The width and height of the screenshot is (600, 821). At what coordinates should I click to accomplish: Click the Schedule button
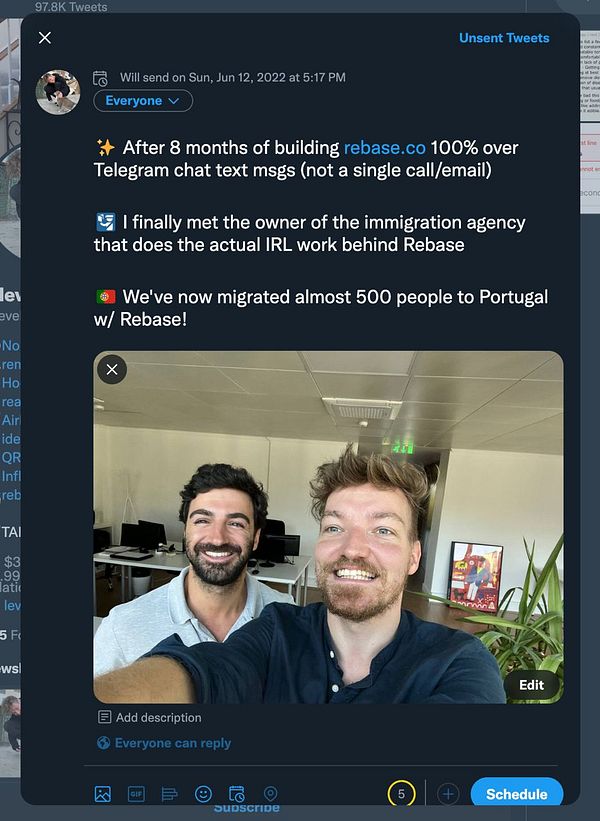pyautogui.click(x=517, y=793)
